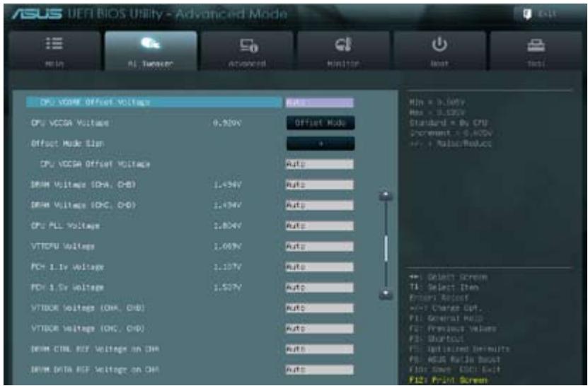Image resolution: width=588 pixels, height=386 pixels.
Task: Open the Offset Mode Sign plus dropdown
Action: coord(321,144)
